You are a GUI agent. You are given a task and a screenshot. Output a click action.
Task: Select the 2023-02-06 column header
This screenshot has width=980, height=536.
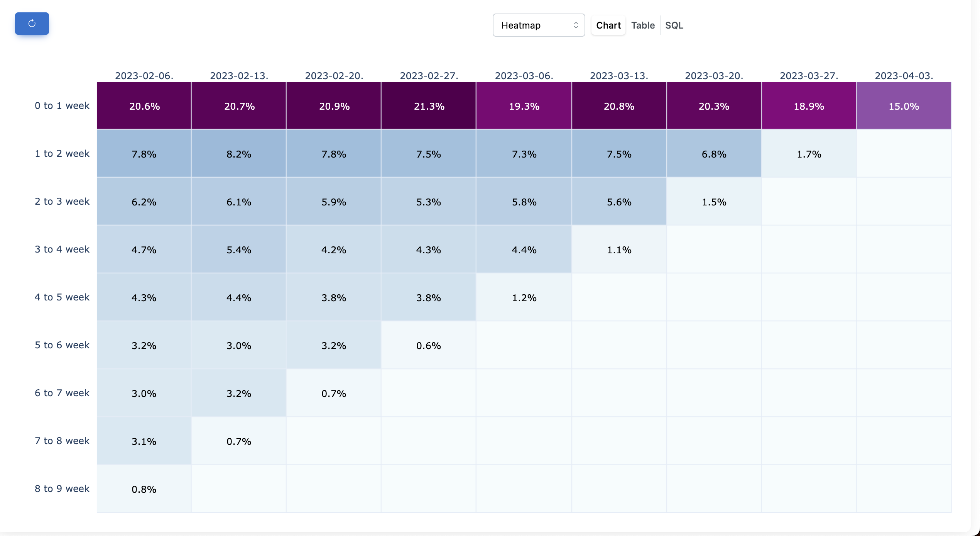pyautogui.click(x=144, y=76)
